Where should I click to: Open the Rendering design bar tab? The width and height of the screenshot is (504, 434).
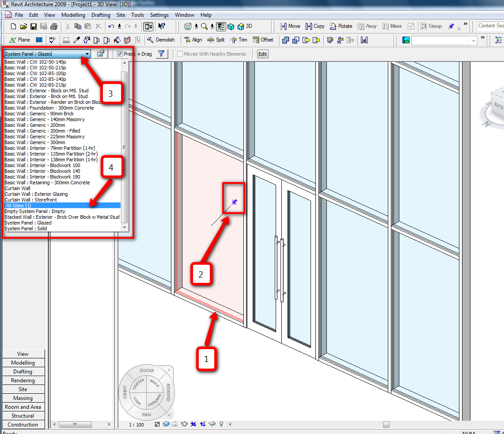[23, 380]
